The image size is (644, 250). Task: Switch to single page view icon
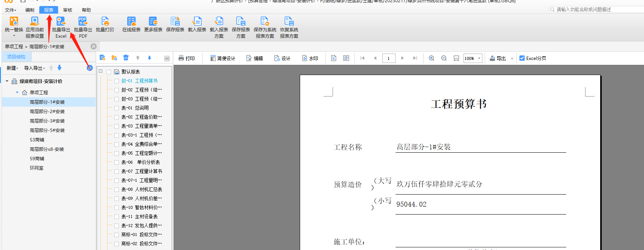[x=334, y=58]
